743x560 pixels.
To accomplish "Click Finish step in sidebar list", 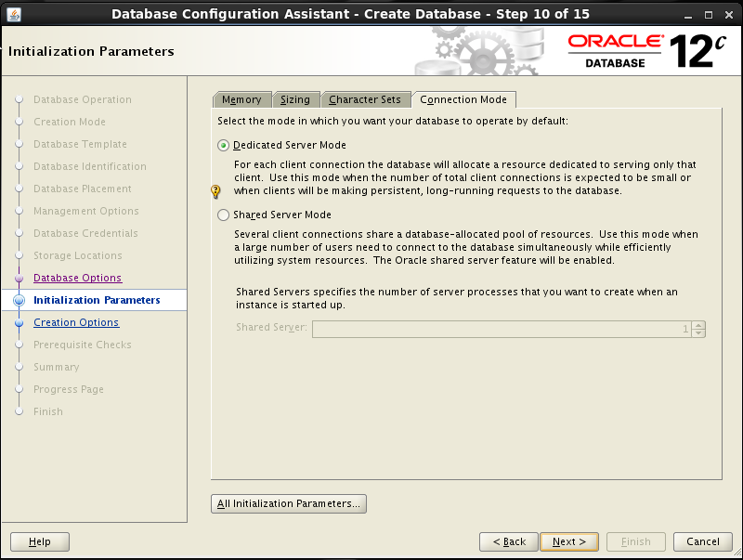I will 48,411.
